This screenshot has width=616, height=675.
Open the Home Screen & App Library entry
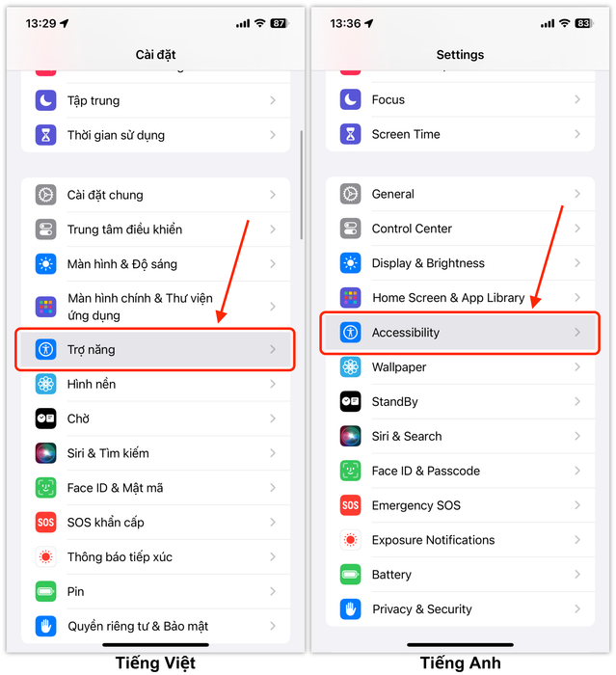click(460, 297)
